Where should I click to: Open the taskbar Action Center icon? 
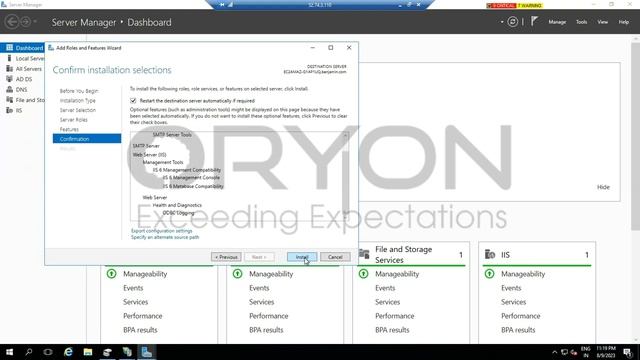click(x=627, y=352)
